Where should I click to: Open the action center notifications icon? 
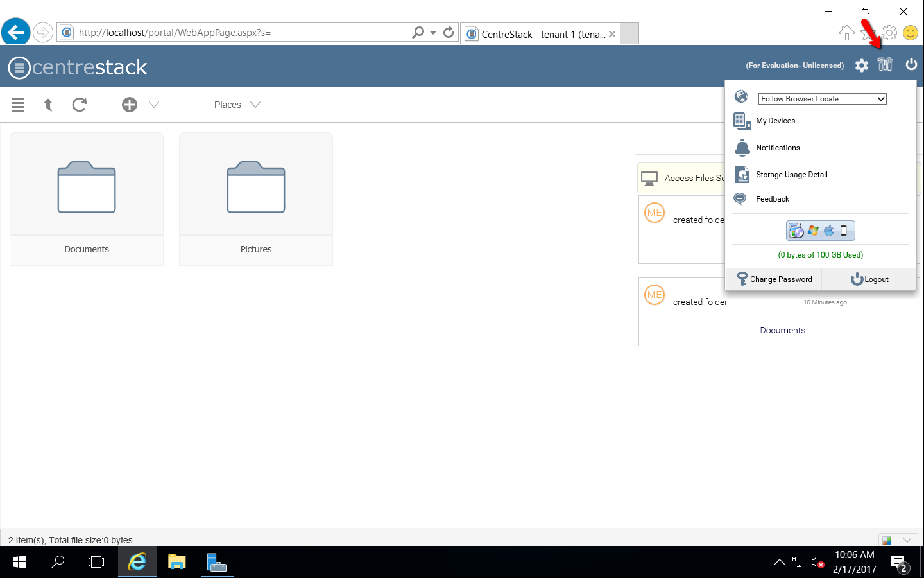[x=900, y=563]
